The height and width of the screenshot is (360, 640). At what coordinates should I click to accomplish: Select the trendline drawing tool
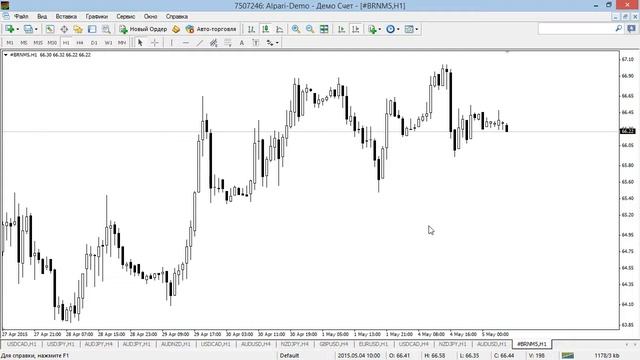(200, 42)
